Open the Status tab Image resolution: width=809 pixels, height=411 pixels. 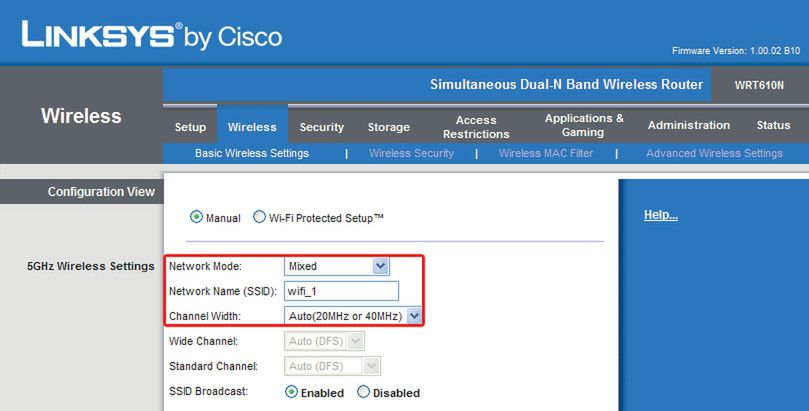coord(773,125)
